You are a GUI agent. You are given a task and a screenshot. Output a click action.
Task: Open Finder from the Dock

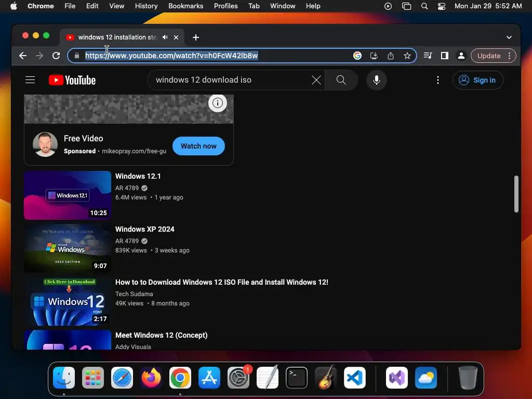tap(64, 378)
